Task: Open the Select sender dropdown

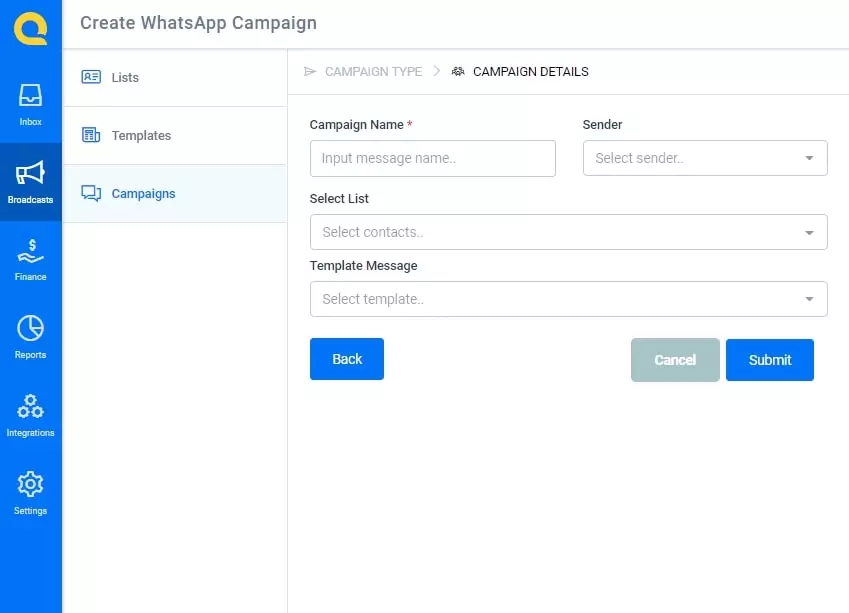Action: 705,158
